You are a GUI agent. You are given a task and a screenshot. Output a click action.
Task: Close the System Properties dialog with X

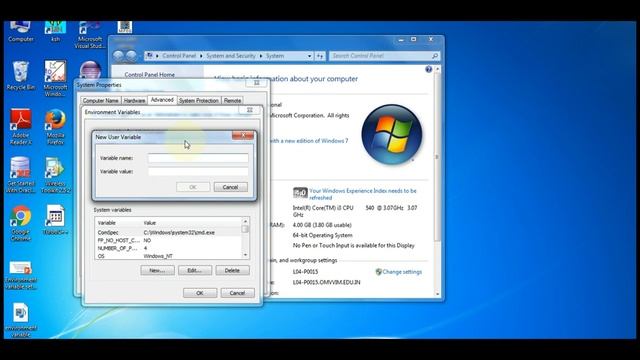point(257,83)
